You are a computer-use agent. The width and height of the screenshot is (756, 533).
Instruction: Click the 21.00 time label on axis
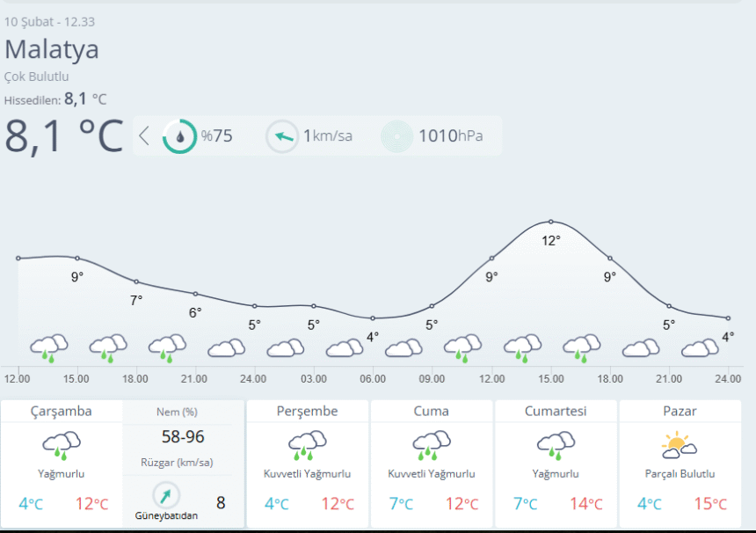[x=194, y=379]
